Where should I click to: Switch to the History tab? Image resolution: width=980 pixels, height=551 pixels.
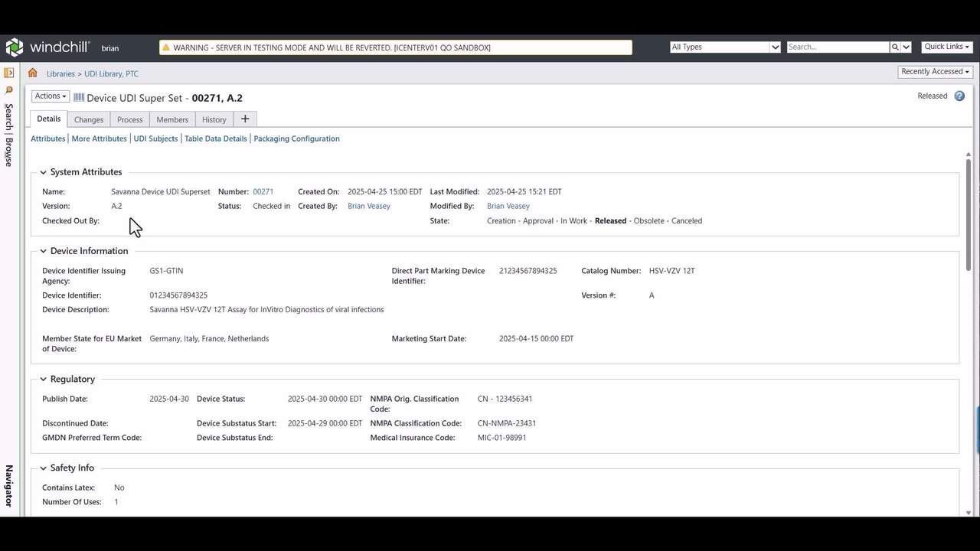coord(214,120)
